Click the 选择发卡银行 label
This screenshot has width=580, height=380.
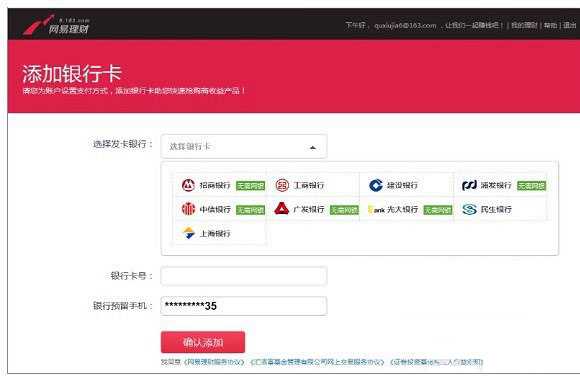(122, 144)
